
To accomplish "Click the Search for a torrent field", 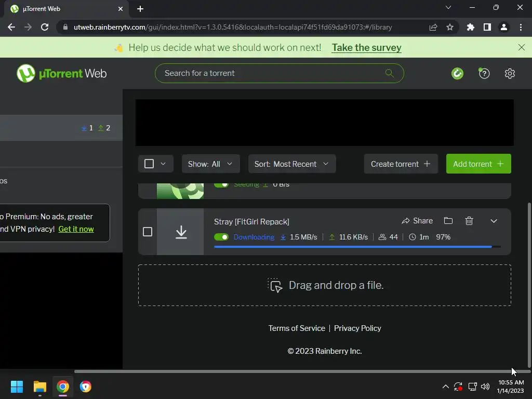I will coord(279,73).
